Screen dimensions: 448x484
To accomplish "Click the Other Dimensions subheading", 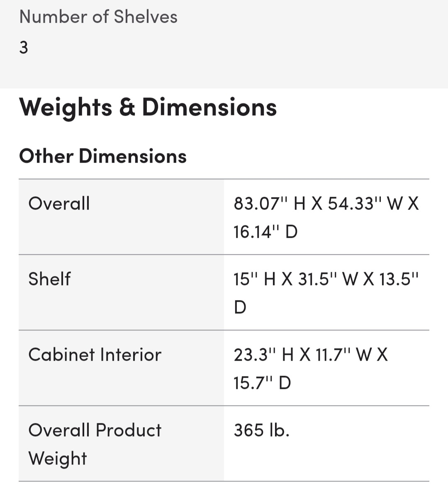I will click(103, 156).
